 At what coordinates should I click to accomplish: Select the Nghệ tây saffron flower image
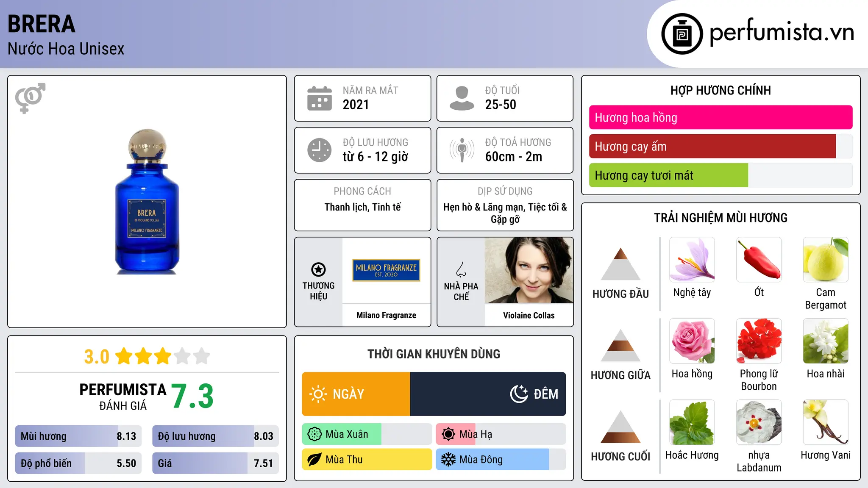point(692,260)
